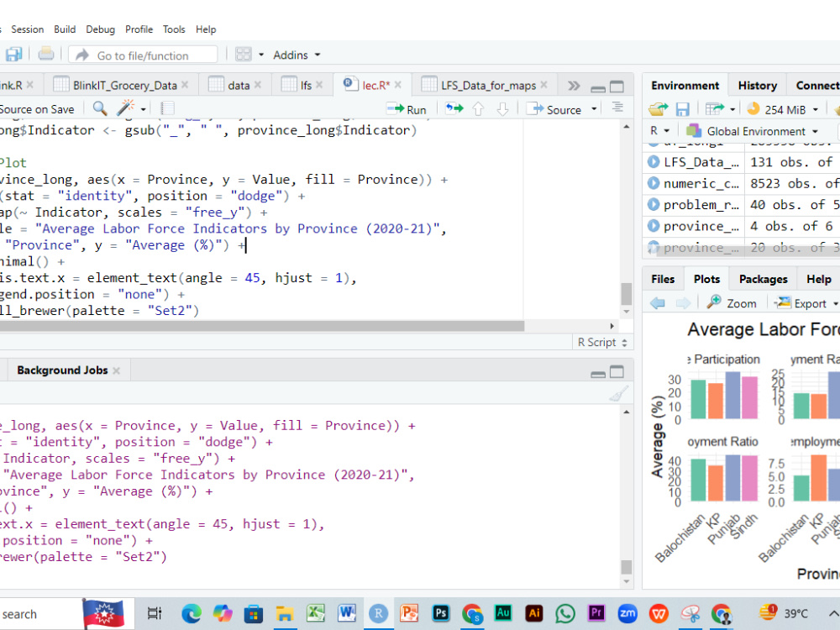The image size is (840, 630).
Task: Open the workspace panes grid icon
Action: (x=244, y=55)
